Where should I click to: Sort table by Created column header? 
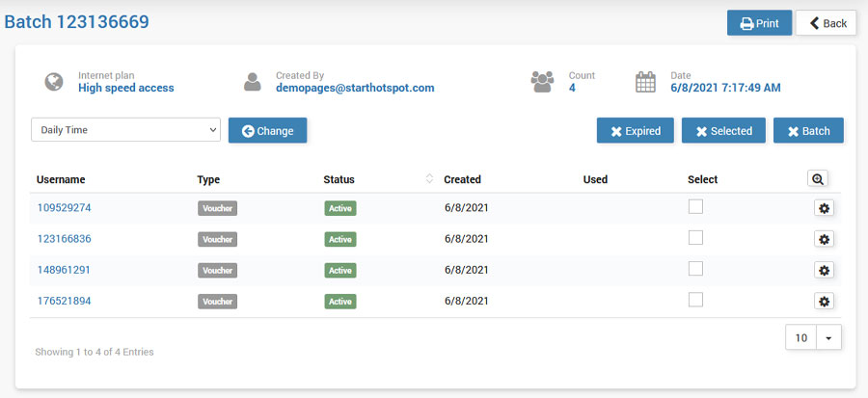point(462,179)
